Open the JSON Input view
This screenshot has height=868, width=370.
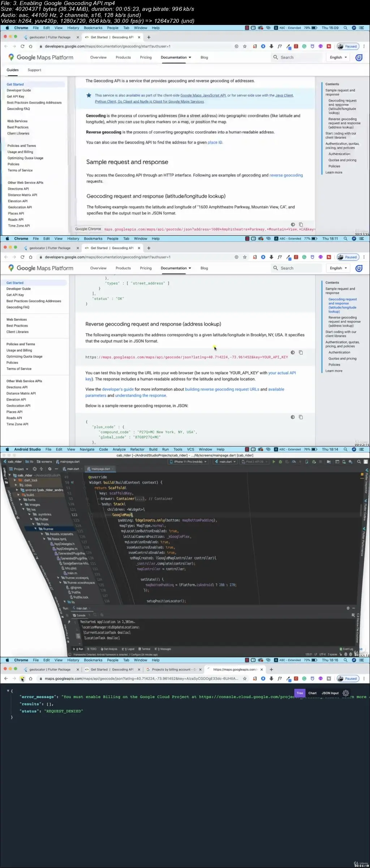click(330, 693)
